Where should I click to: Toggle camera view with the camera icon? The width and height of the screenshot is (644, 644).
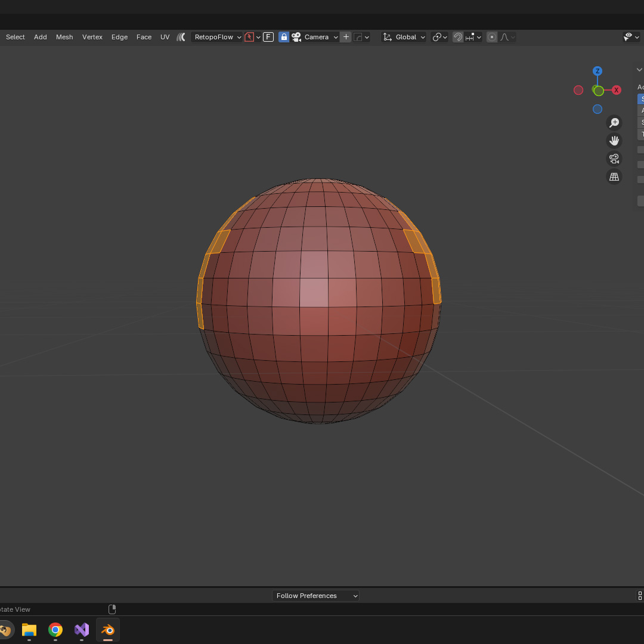tap(614, 159)
